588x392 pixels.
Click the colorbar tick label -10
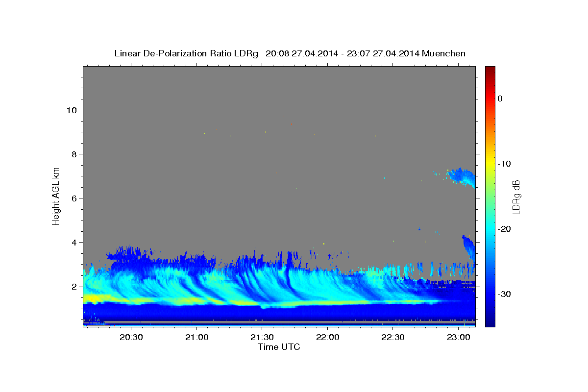[504, 164]
